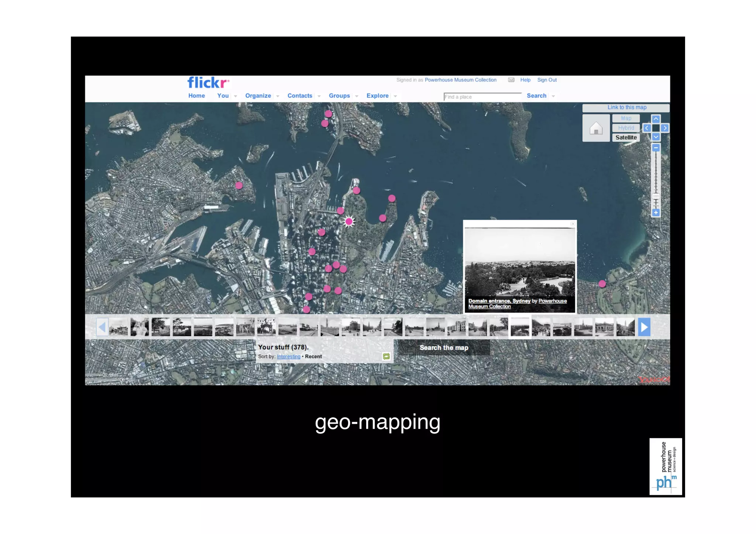
Task: Open the Organize menu item
Action: 258,96
